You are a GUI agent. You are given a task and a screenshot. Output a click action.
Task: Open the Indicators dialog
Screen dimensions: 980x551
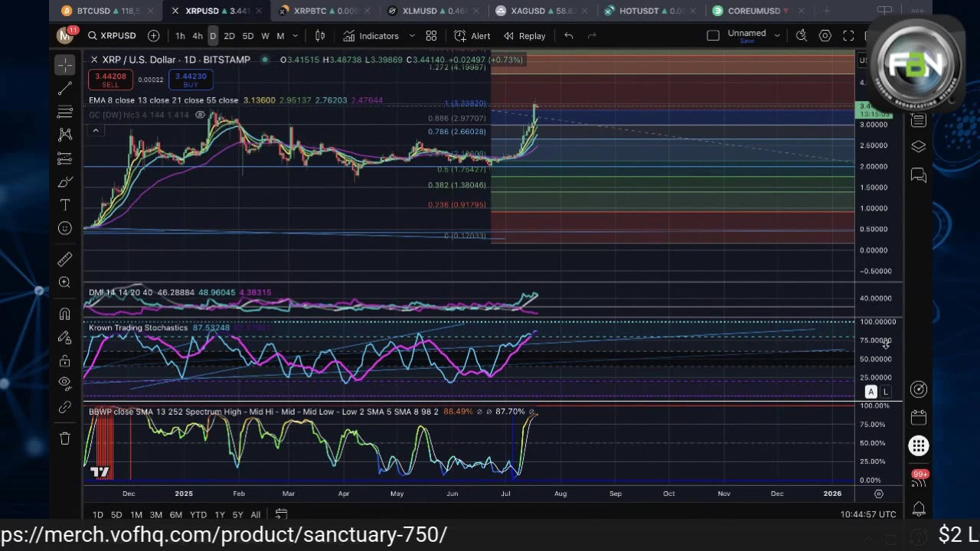pos(371,36)
